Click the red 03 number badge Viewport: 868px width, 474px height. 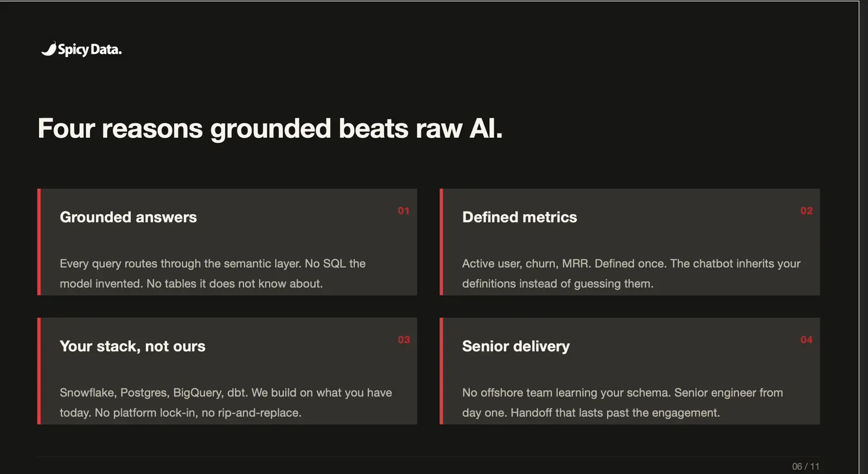tap(404, 340)
